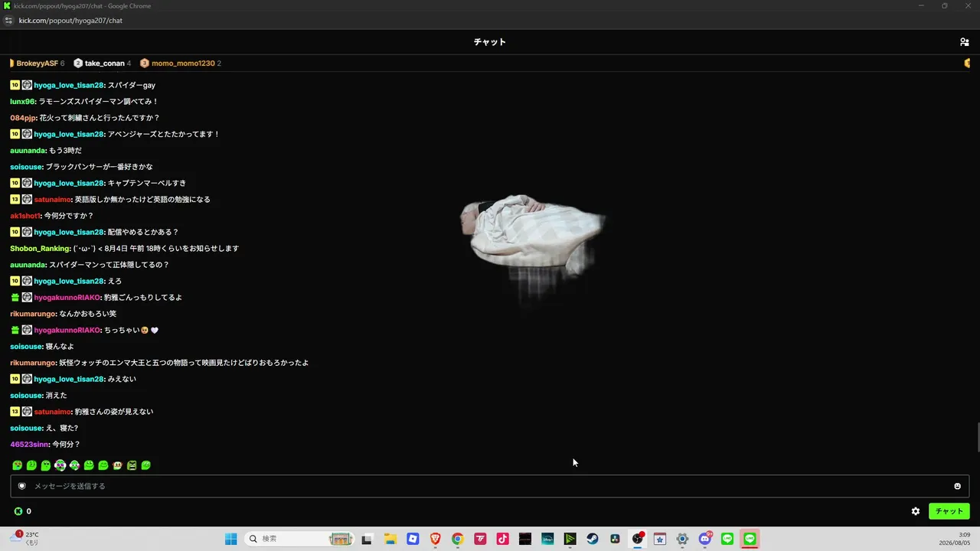Click message '豹雅ごんっもりしてるよ'

tap(143, 298)
